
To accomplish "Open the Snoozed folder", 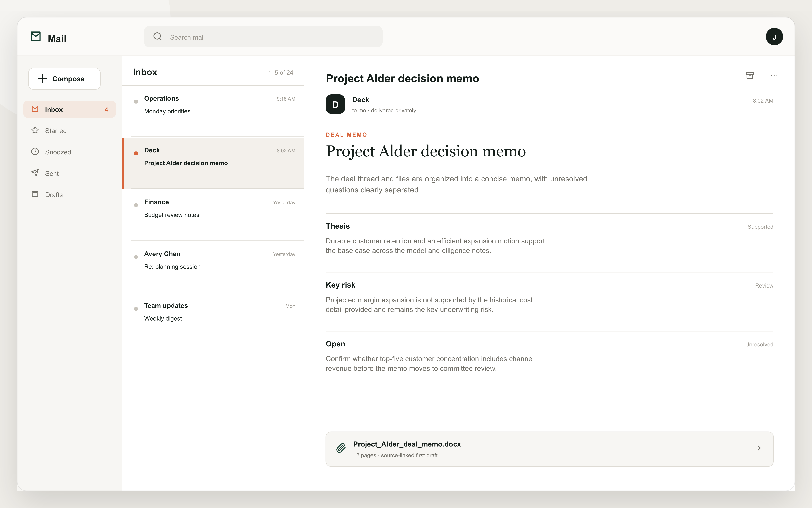I will pos(69,152).
